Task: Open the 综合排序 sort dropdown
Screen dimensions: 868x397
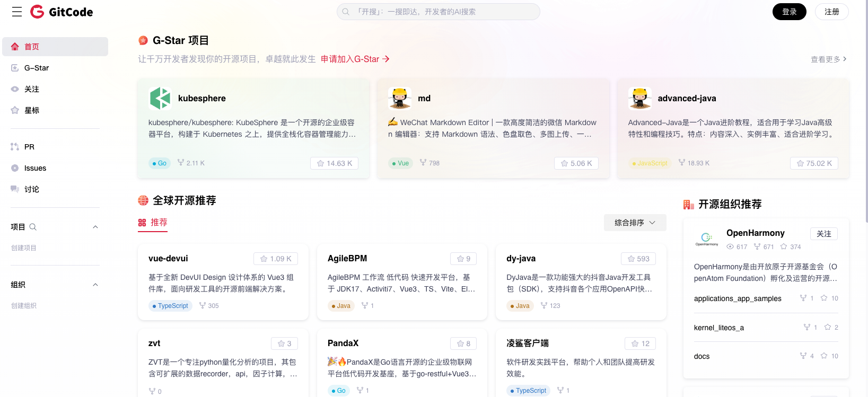Action: click(x=635, y=223)
